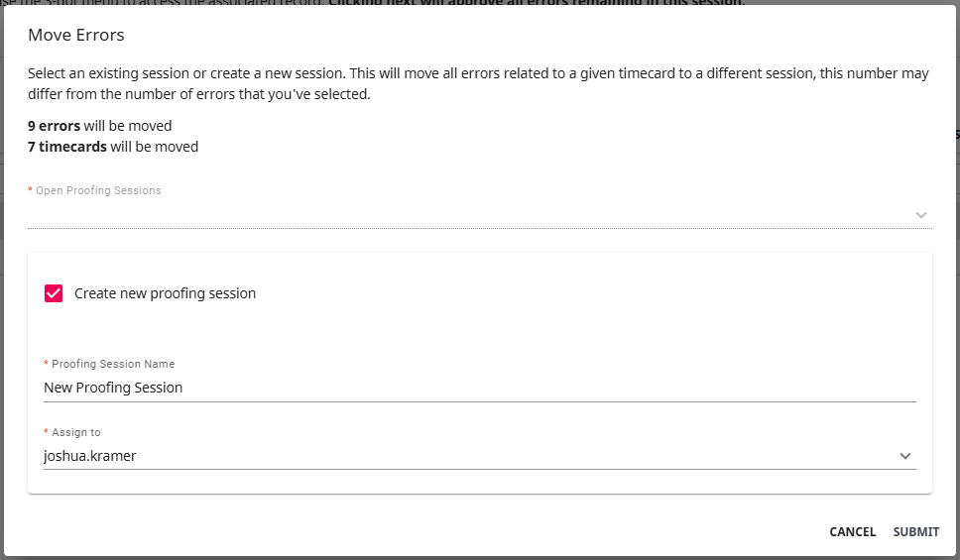The height and width of the screenshot is (560, 960).
Task: Click the 'Assign to' field label
Action: [75, 432]
